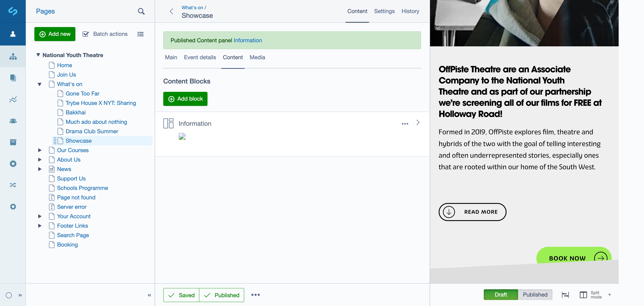Click the back arrow beside Showcase

pyautogui.click(x=171, y=12)
